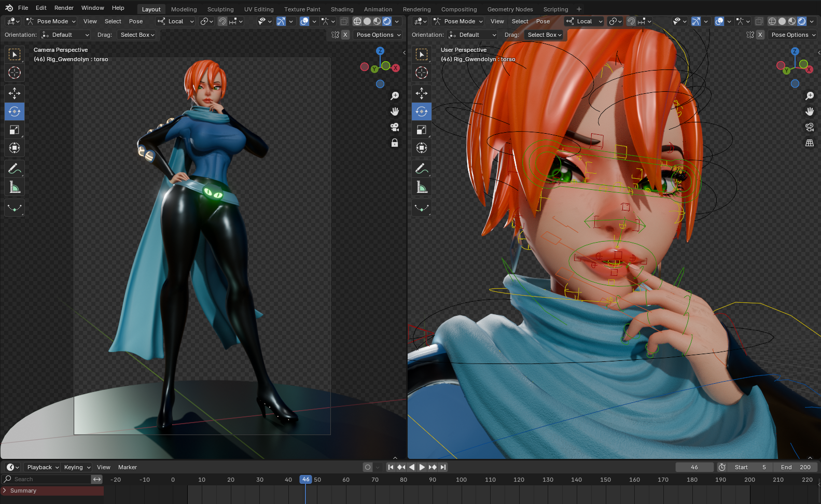Toggle overlays in left viewport
Viewport: 821px width, 504px height.
(x=304, y=21)
